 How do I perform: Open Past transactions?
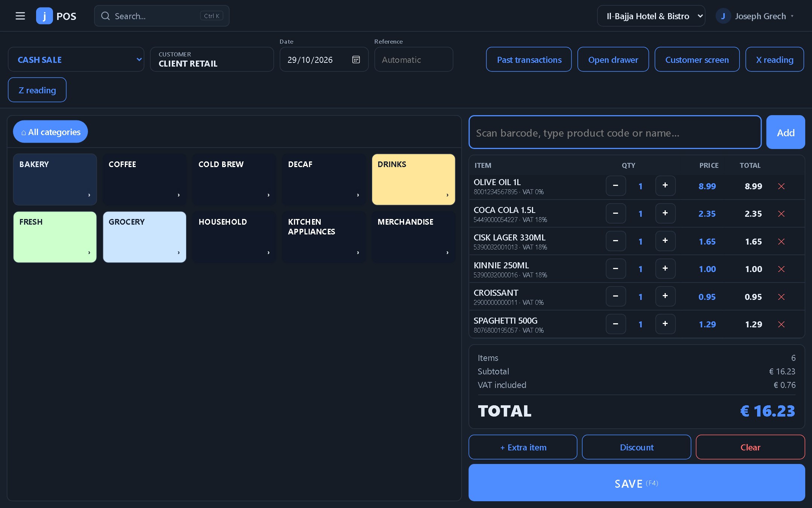tap(529, 59)
